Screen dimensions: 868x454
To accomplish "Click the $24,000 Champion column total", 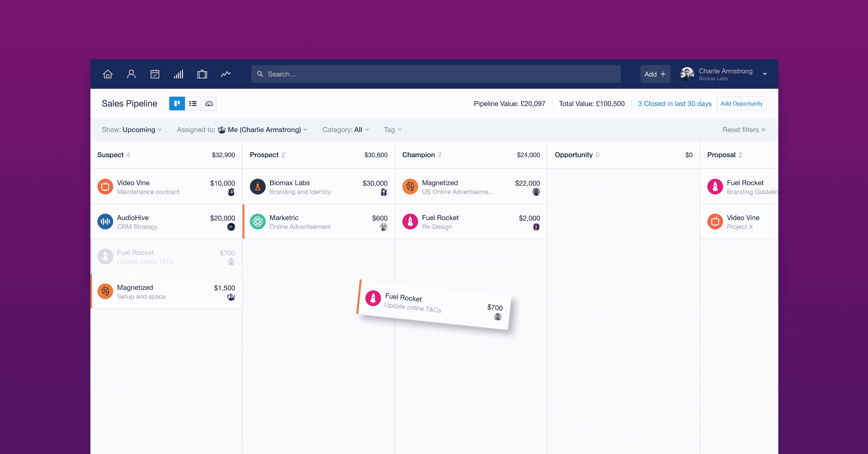I will click(x=528, y=155).
